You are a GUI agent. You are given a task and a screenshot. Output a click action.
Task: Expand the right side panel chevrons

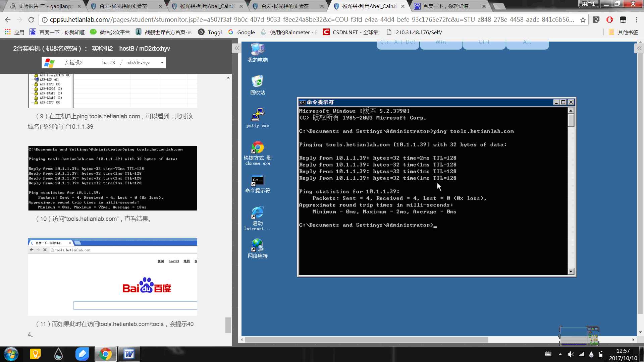tap(639, 48)
